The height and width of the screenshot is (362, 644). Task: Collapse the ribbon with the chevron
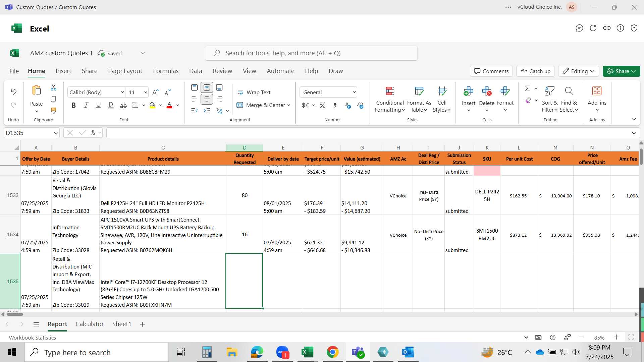pyautogui.click(x=634, y=119)
